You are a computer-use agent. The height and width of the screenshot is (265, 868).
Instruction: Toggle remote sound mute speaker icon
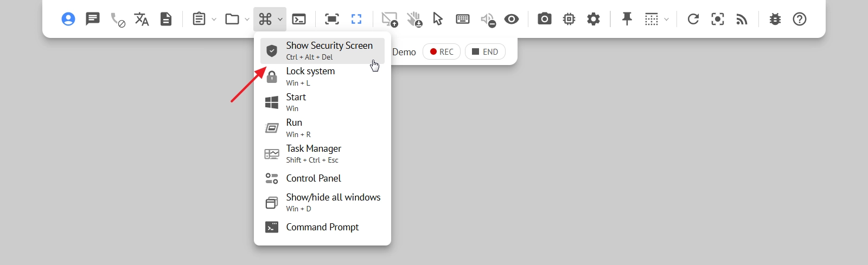488,20
